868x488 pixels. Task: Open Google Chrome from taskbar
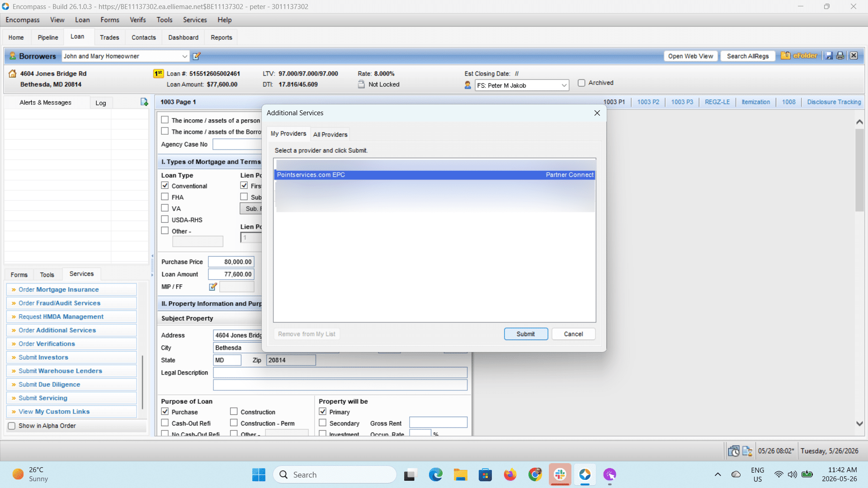[x=535, y=475]
